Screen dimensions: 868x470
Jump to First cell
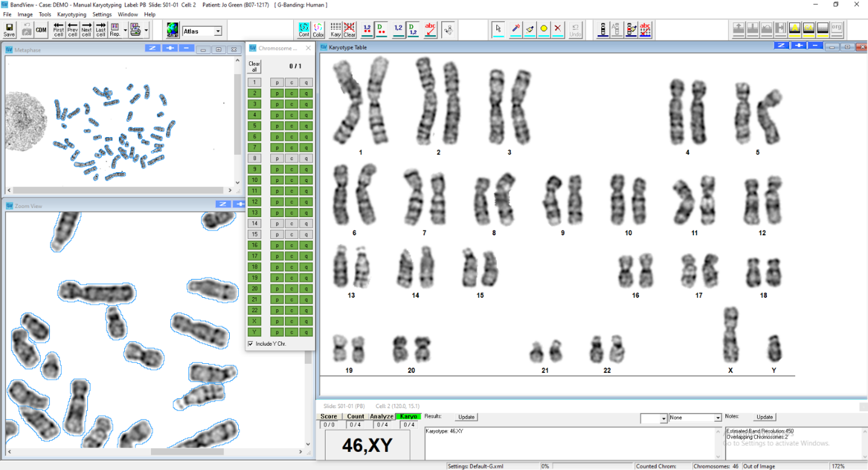click(x=59, y=30)
